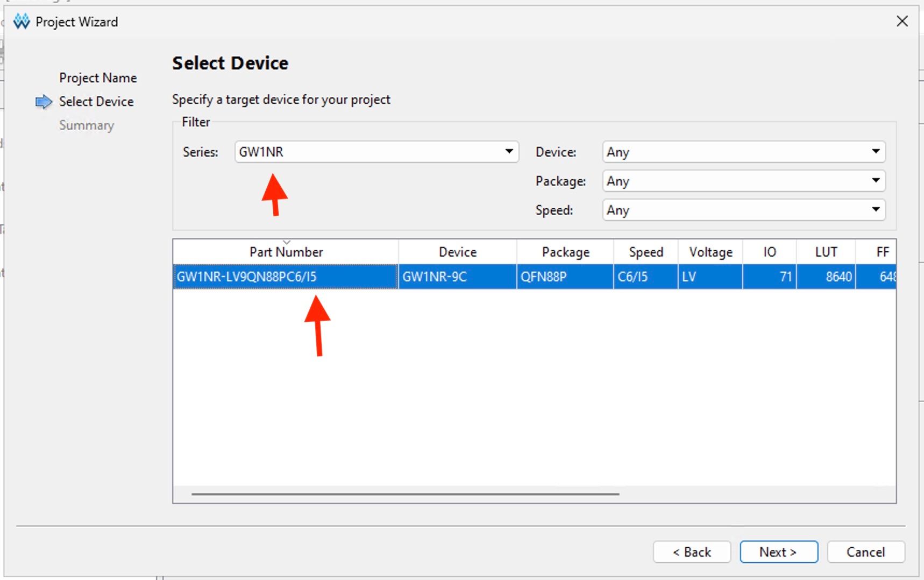Click the 8640 LUT count cell

click(x=826, y=277)
